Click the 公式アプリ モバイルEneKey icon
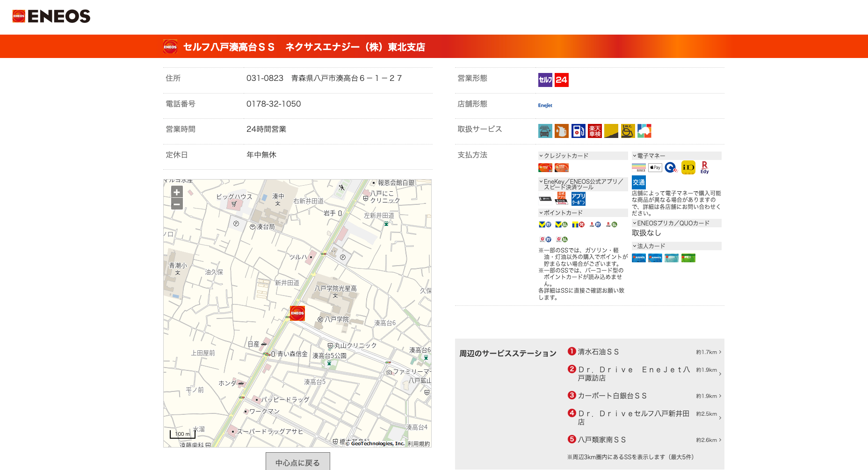868x470 pixels. (x=562, y=199)
